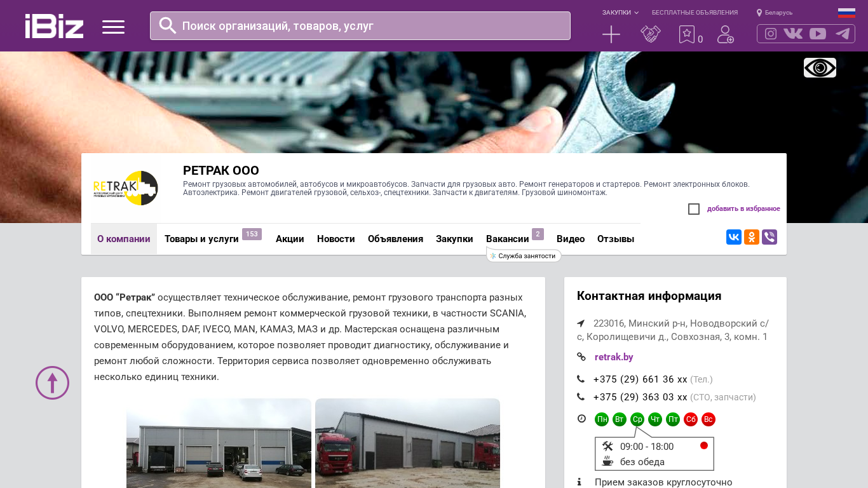Click the scroll-to-top arrow button
Image resolution: width=868 pixels, height=488 pixels.
click(52, 383)
